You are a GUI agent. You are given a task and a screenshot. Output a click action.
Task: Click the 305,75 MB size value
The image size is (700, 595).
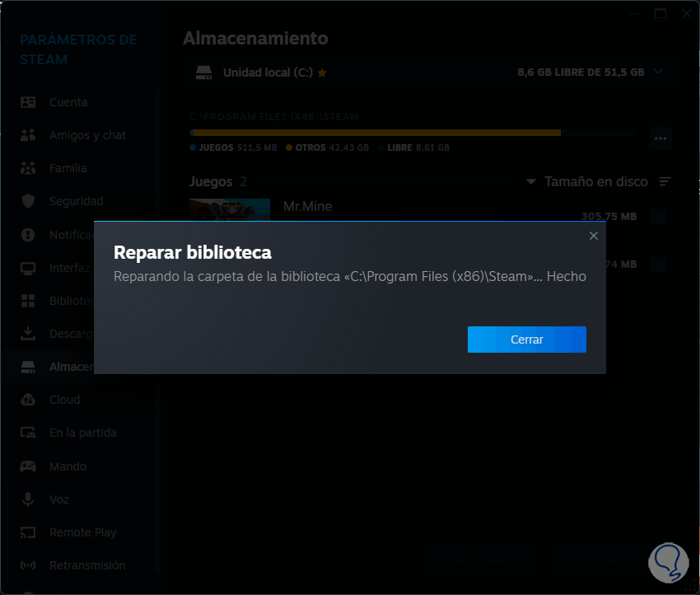point(609,217)
